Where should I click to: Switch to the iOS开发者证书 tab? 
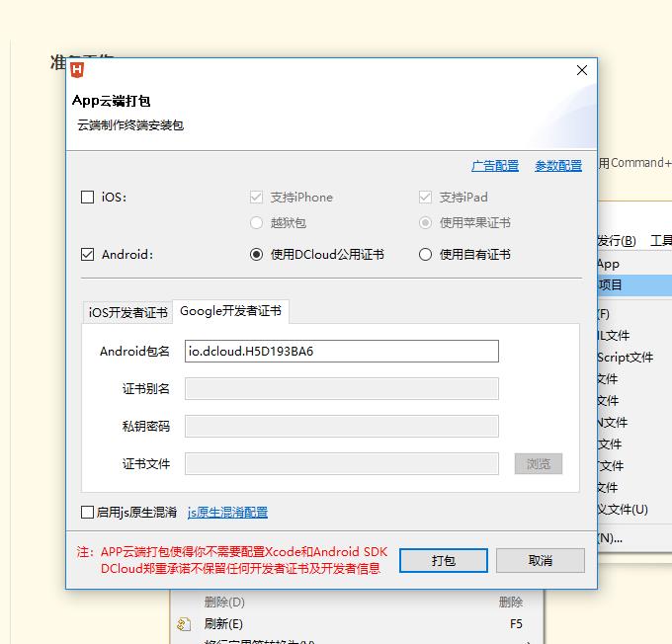(127, 312)
